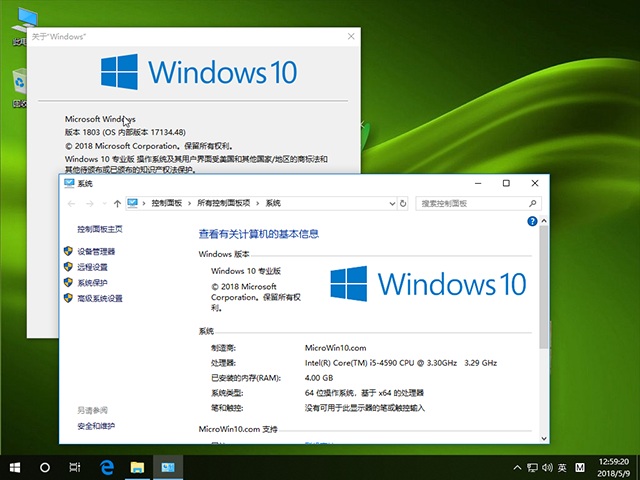Click the scroll up arrow in System window
Screen dimensions: 640x480
point(544,221)
